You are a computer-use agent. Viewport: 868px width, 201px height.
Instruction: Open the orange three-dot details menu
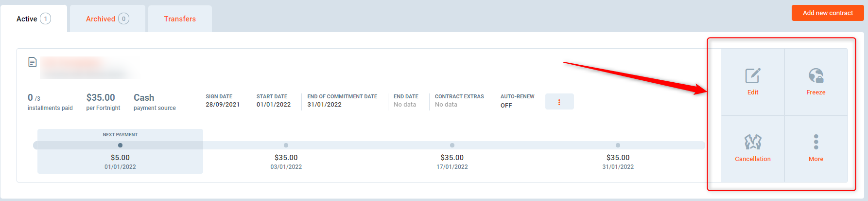(x=559, y=102)
